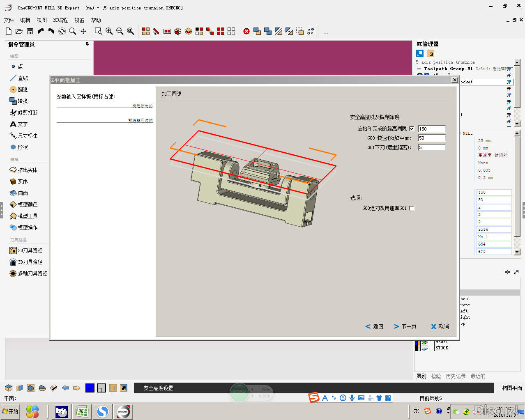Select the 转换 command
Viewport: 525px width, 420px height.
click(x=18, y=101)
